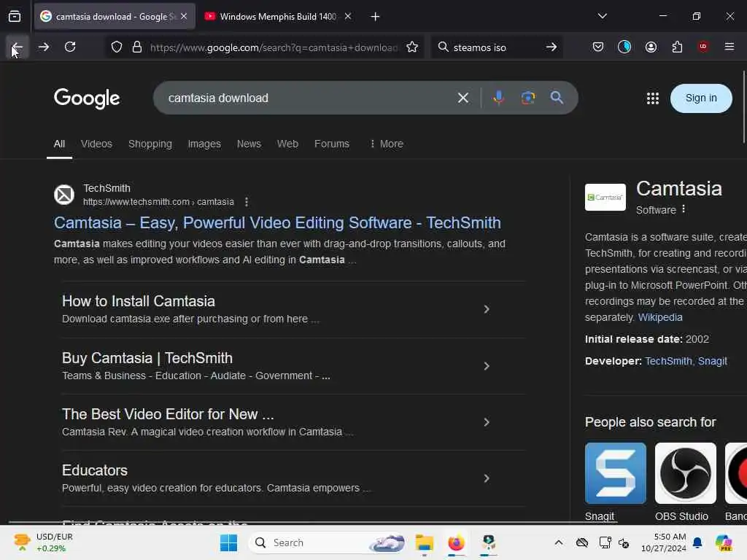Image resolution: width=747 pixels, height=560 pixels.
Task: Select the All results filter
Action: click(59, 144)
